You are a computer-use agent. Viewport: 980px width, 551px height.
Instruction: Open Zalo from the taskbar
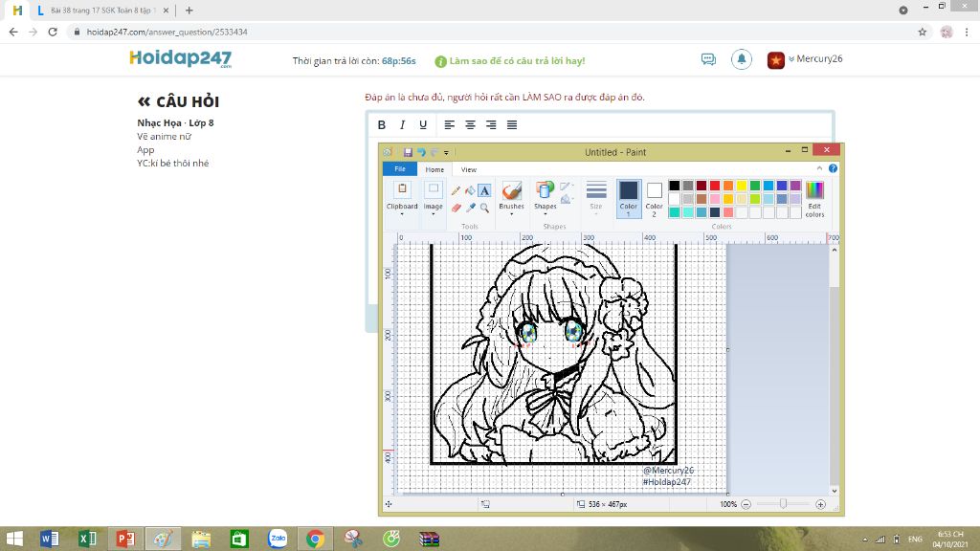click(278, 538)
